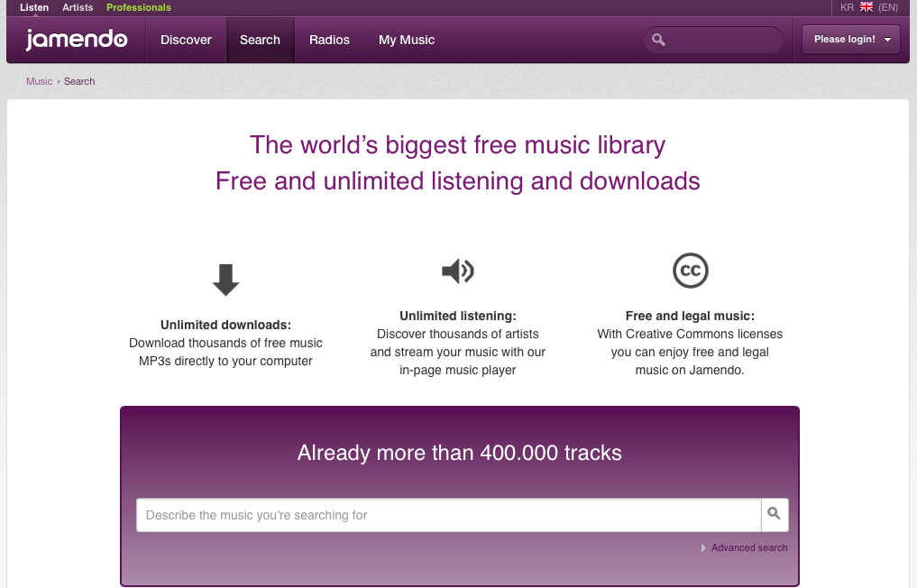917x588 pixels.
Task: Switch to the Listen tab
Action: (34, 7)
